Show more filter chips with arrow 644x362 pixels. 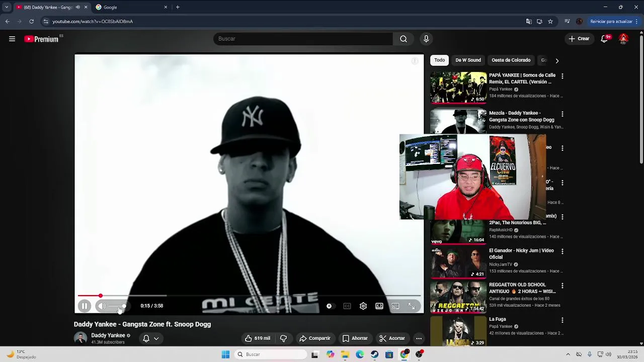tap(557, 60)
